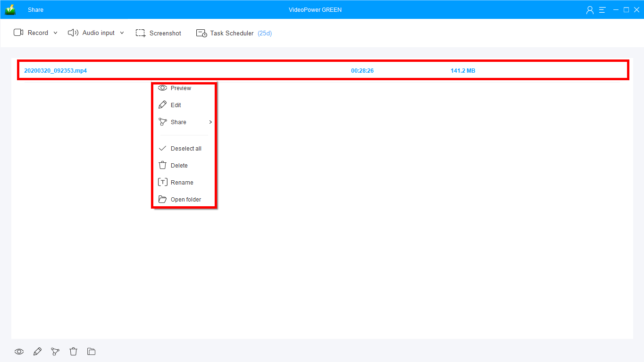Click the Audio input speaker icon

coord(73,33)
